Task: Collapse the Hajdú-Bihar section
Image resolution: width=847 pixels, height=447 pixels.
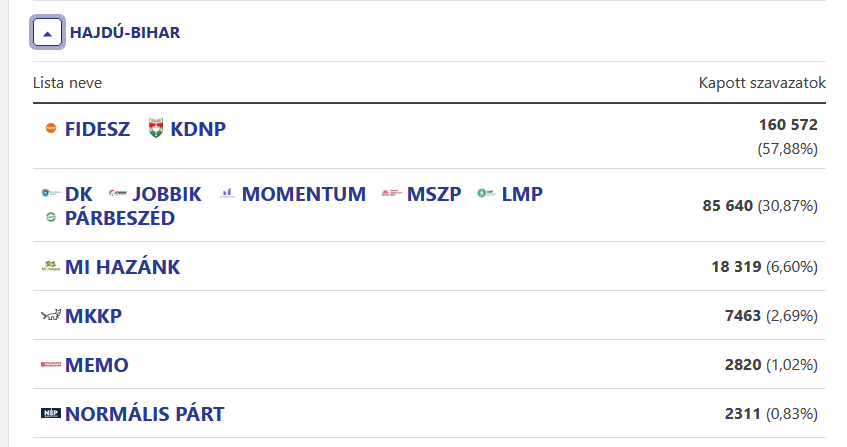Action: point(48,33)
